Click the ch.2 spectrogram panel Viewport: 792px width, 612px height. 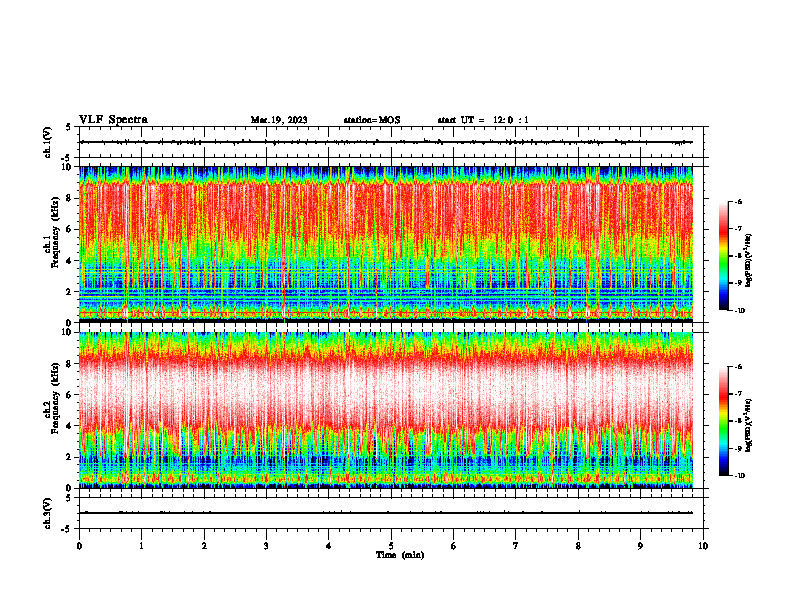click(x=386, y=410)
